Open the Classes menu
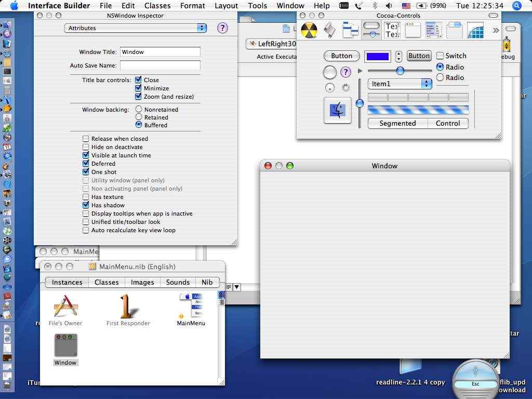The image size is (532, 399). (x=157, y=6)
